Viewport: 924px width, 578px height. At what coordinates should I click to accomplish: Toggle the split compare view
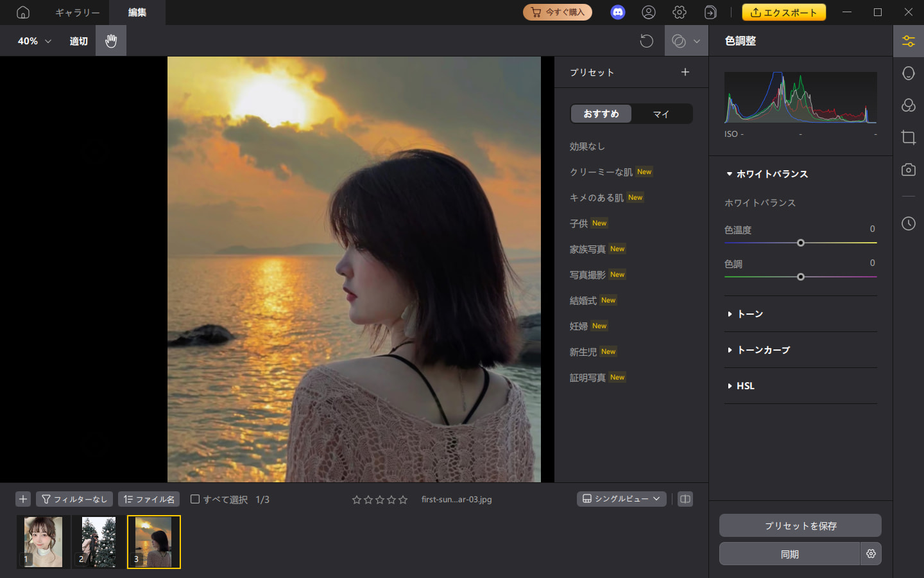686,499
